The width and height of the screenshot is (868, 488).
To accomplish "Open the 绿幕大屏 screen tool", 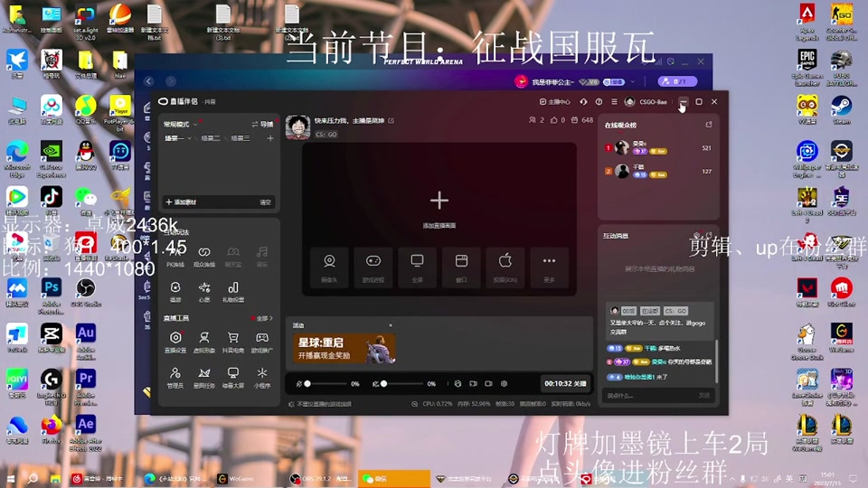I will click(233, 378).
